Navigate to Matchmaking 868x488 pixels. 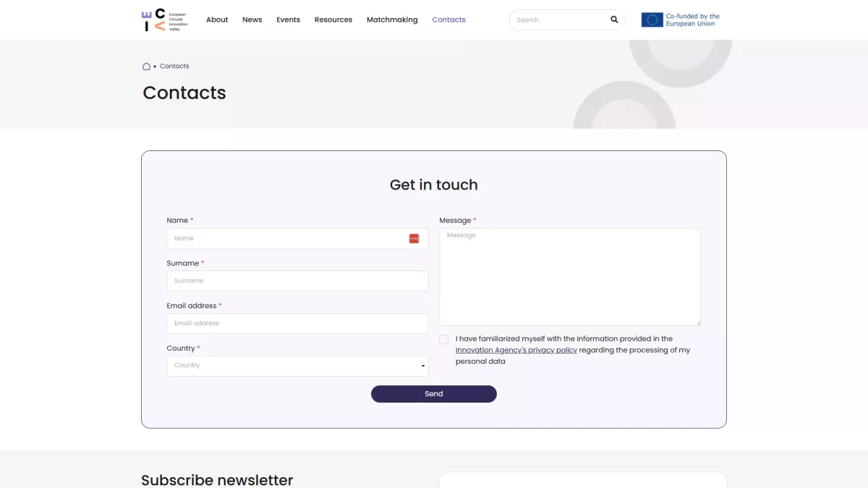392,20
